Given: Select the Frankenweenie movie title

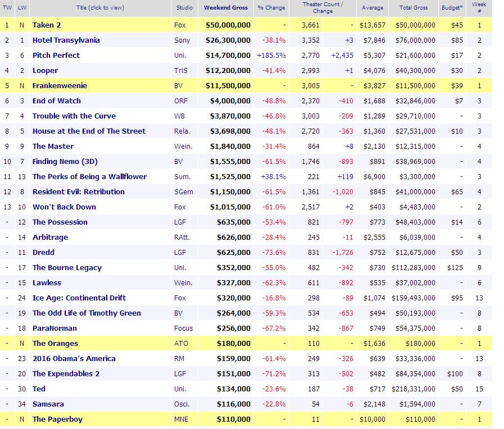Looking at the screenshot, I should 60,86.
